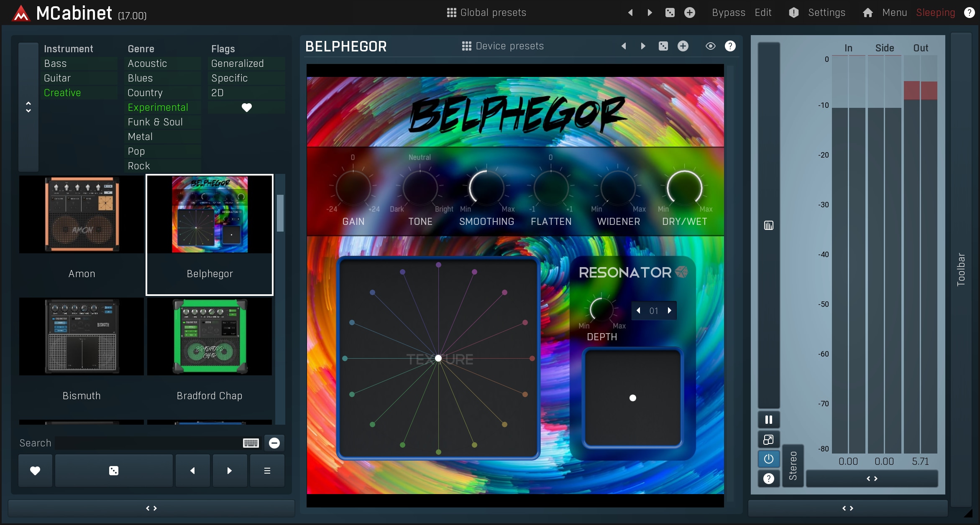Click the Resonator randomize dice icon
Screen dimensions: 980x525
click(x=681, y=272)
